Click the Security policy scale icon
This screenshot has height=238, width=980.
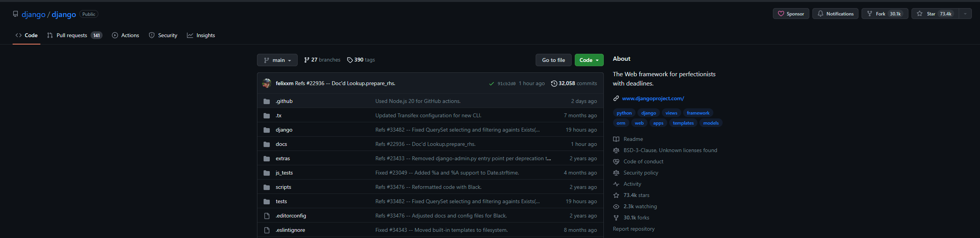coord(616,173)
